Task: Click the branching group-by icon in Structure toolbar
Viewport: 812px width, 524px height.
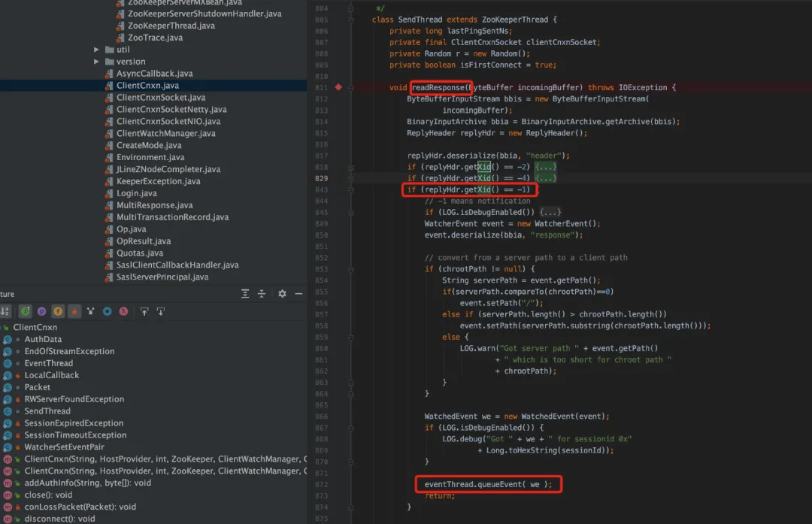Action: 91,311
